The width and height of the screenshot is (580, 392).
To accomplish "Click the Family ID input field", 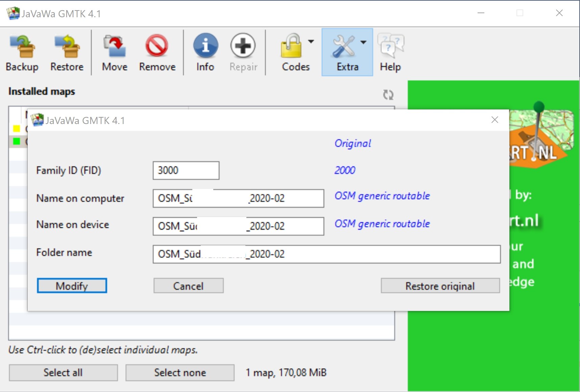I will pyautogui.click(x=186, y=170).
